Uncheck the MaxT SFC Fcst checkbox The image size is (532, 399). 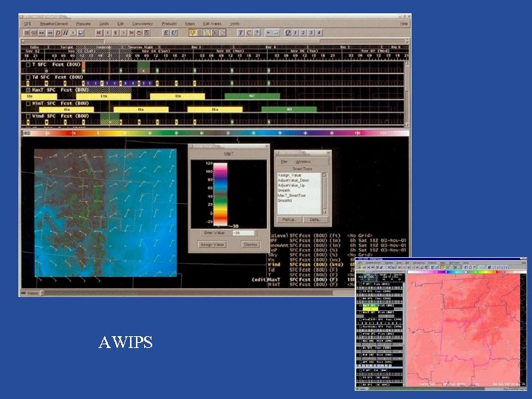[28, 90]
